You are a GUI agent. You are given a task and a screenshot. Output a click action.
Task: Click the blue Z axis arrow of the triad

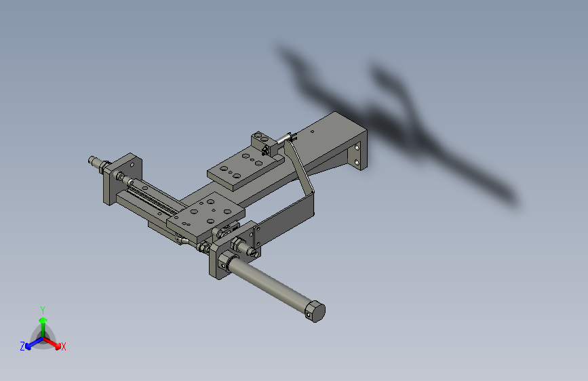click(33, 344)
